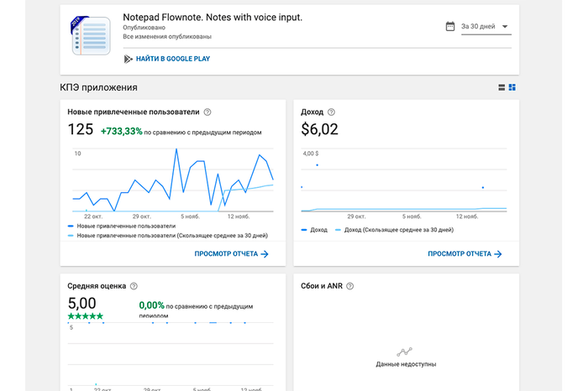Open help icon beside "Сбои и ANR"
Screen dimensions: 588x391
click(349, 286)
